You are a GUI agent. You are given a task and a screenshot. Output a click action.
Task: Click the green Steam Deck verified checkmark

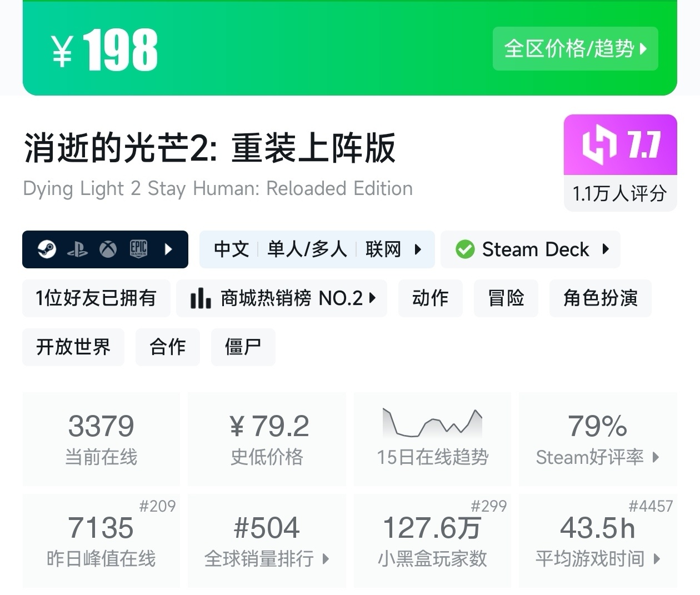pyautogui.click(x=465, y=249)
